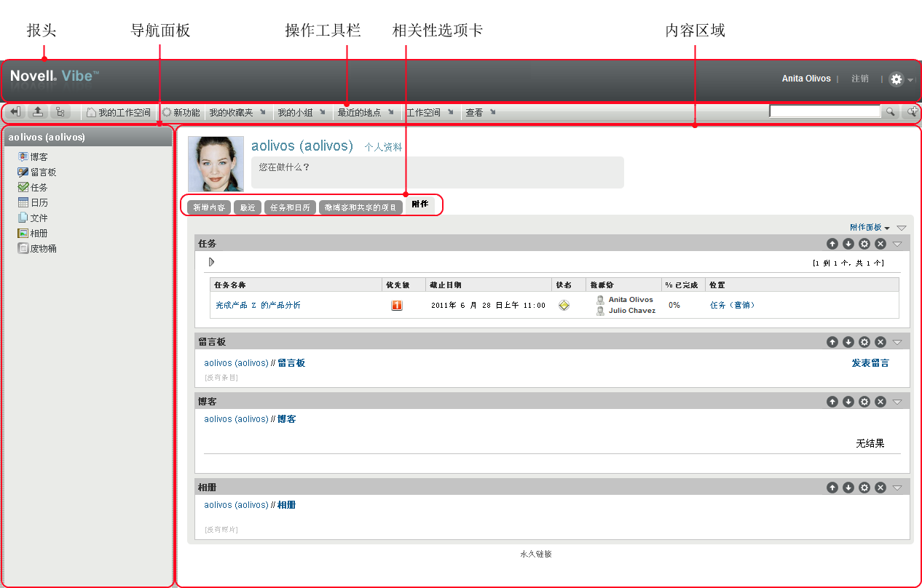Screen dimensions: 922x588
Task: Remove the 任务 accessory with X icon
Action: 880,244
